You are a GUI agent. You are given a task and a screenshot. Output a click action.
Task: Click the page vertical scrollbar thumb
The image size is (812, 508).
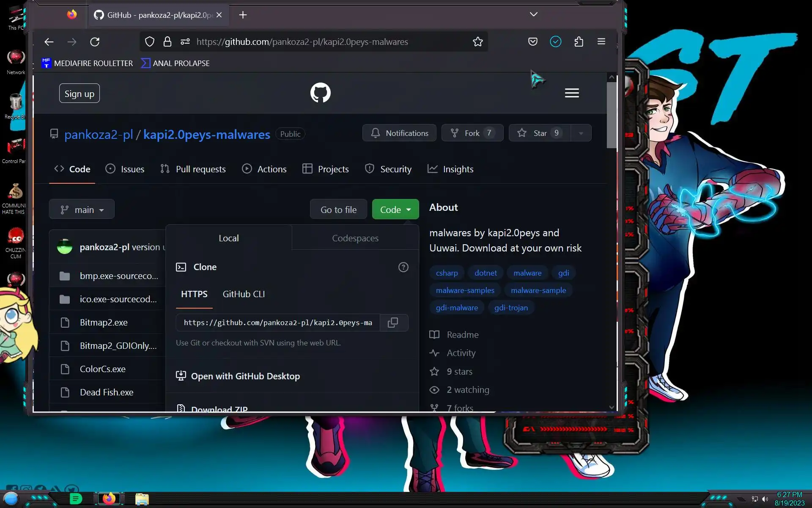611,114
